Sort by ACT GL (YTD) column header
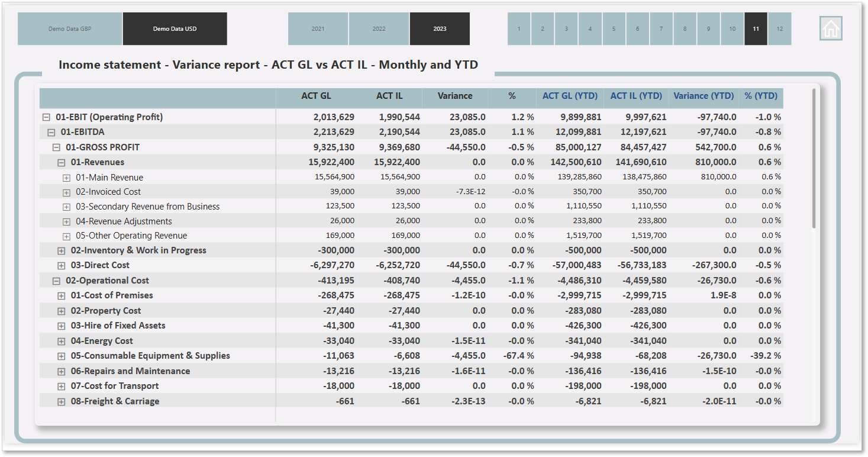Screen dimensions: 868x457 point(570,96)
